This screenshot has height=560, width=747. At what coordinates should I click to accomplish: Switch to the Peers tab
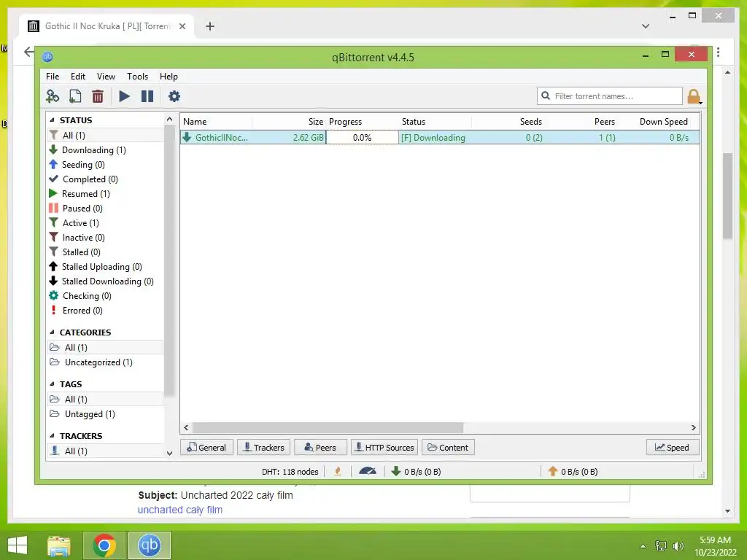tap(321, 448)
